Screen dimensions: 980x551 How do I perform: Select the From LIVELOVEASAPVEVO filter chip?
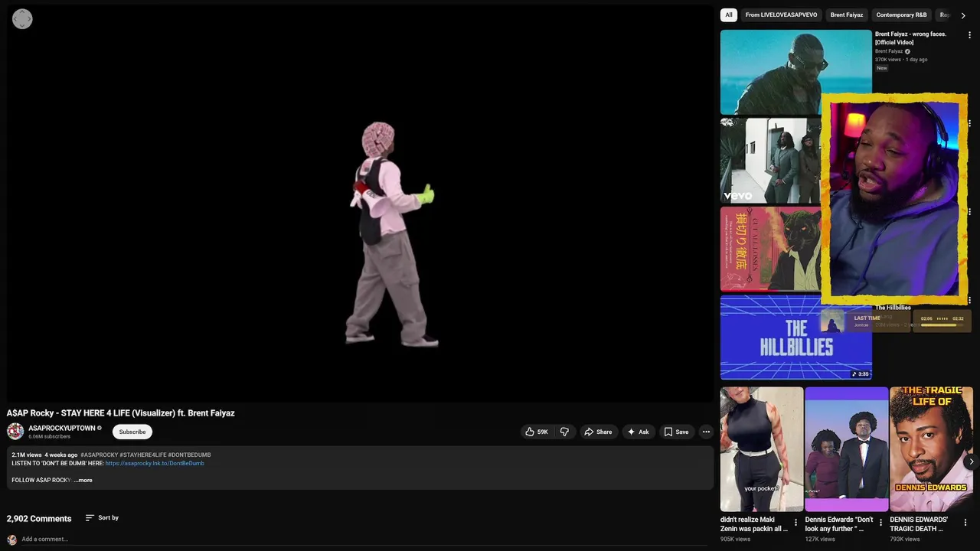pos(781,15)
